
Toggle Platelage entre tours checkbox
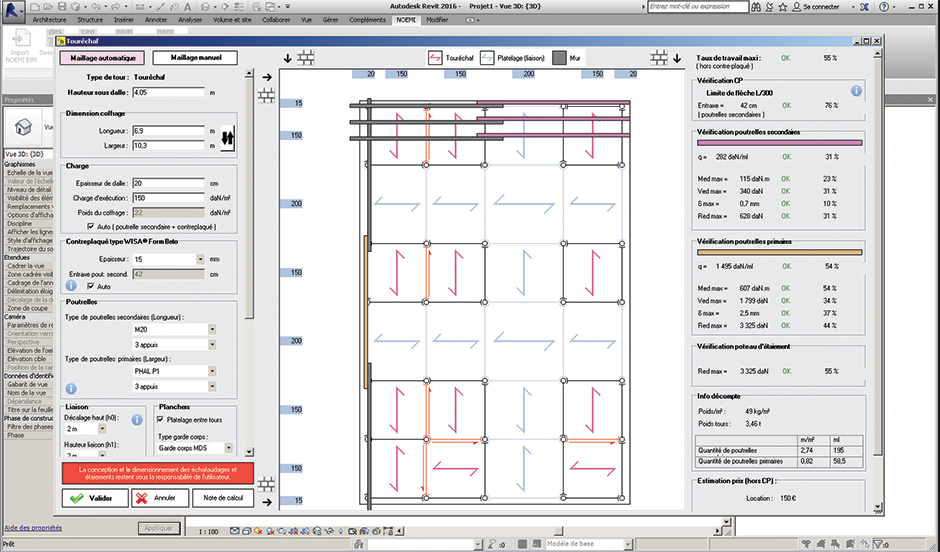point(160,420)
